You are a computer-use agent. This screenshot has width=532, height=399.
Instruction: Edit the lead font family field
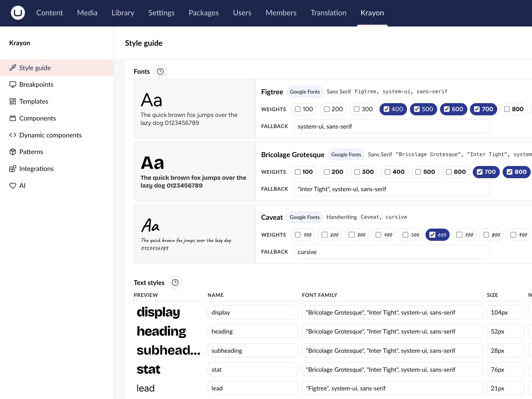pos(392,388)
